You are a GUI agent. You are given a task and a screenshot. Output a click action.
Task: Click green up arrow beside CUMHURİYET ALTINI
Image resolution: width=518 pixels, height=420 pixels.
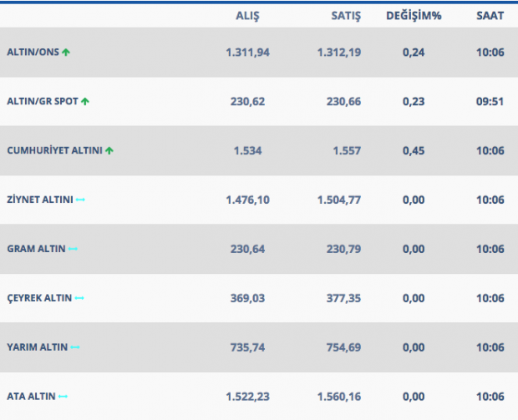pos(109,150)
